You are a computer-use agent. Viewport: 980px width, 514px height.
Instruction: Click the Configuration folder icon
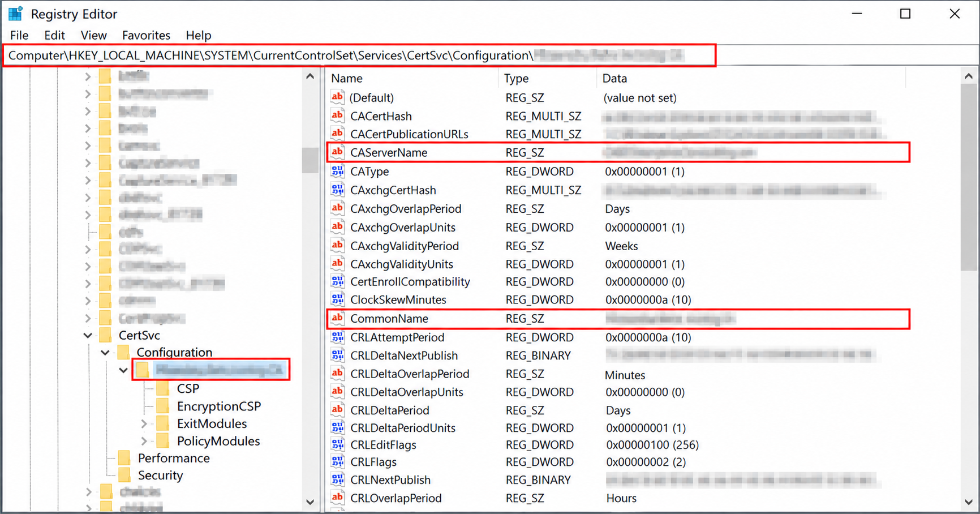(x=123, y=352)
